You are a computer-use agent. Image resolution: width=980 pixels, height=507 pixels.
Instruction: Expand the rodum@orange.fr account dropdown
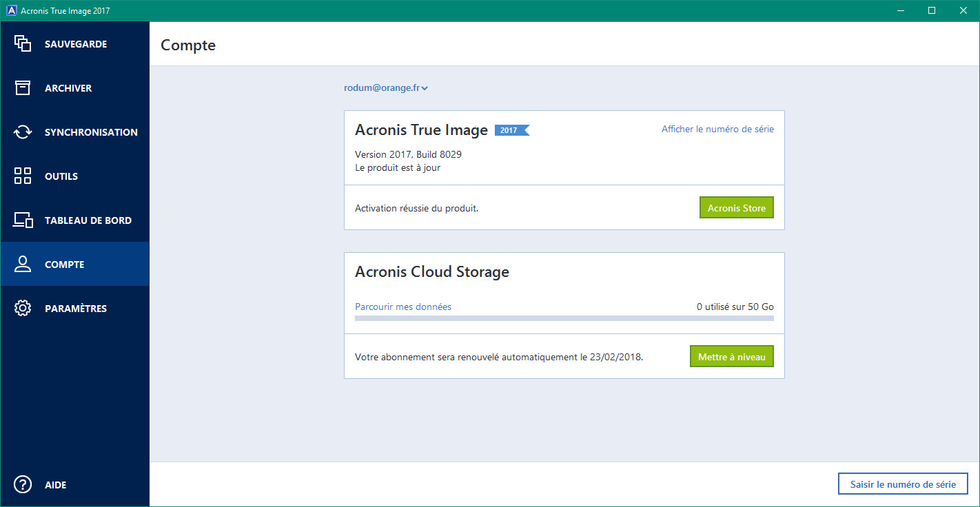pos(386,88)
